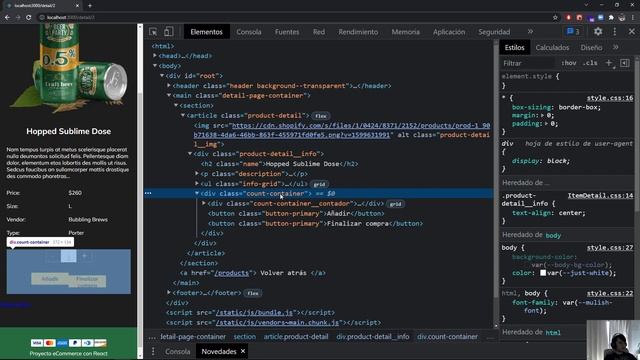Image resolution: width=640 pixels, height=360 pixels.
Task: Click white color swatch in body rule
Action: coord(543,273)
